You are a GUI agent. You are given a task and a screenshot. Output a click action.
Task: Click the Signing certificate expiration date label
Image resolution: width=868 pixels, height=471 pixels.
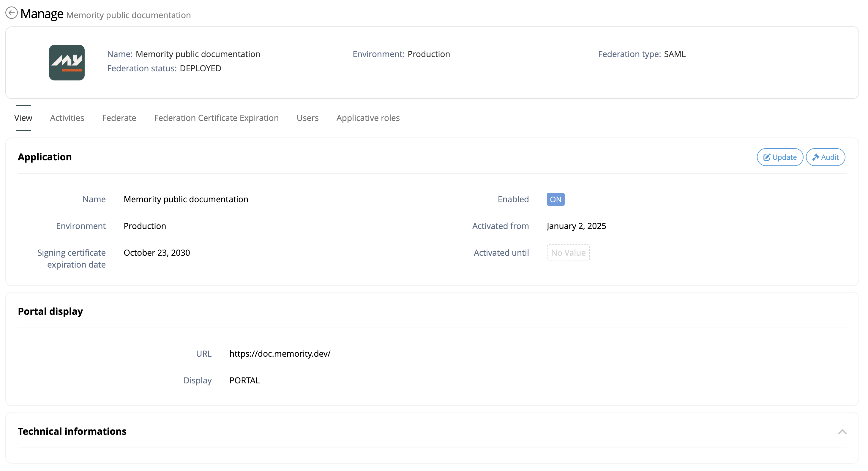coord(71,258)
